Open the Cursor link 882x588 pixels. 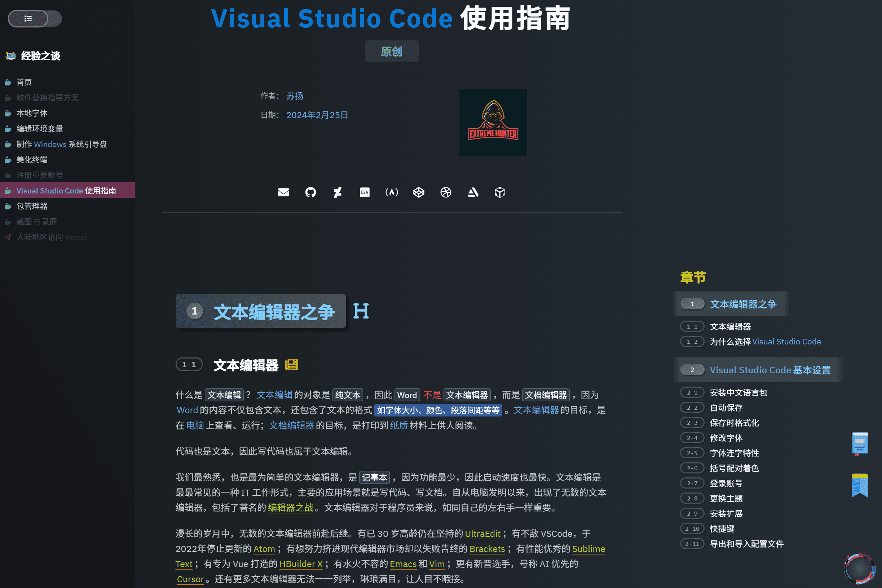coord(190,579)
